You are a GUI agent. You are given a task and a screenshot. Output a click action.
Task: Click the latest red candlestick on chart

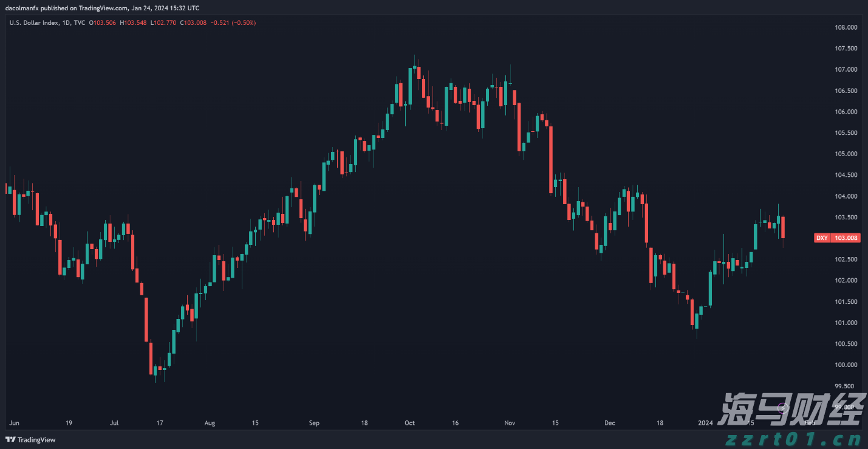(783, 227)
